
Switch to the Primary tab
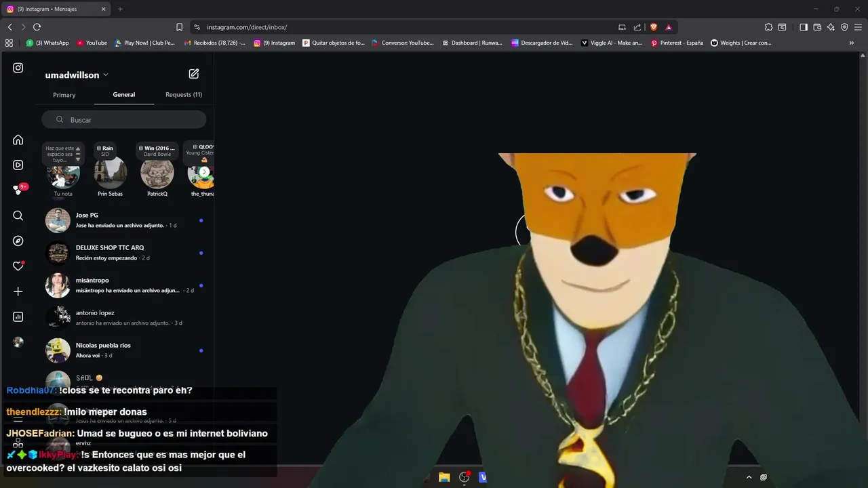click(64, 95)
